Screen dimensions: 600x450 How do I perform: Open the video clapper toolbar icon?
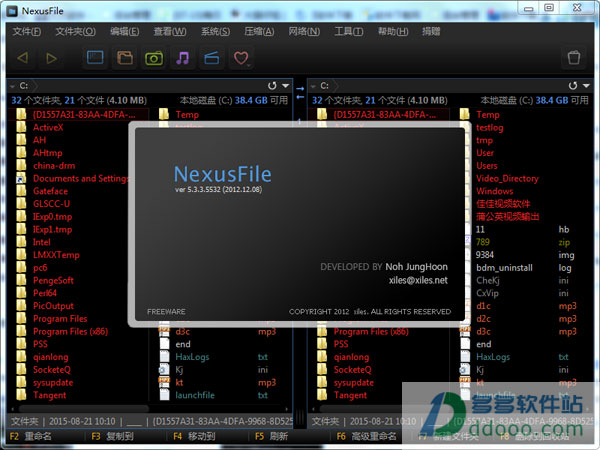(x=212, y=58)
